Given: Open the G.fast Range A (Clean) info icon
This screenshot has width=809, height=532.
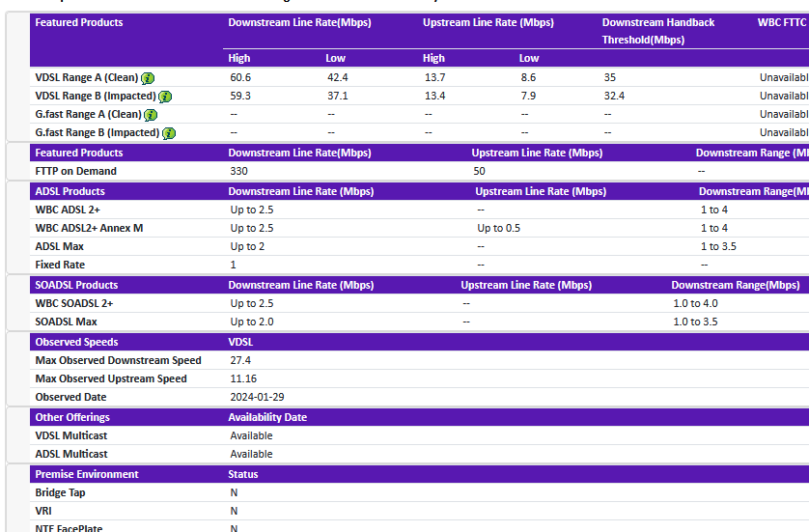Looking at the screenshot, I should point(151,115).
